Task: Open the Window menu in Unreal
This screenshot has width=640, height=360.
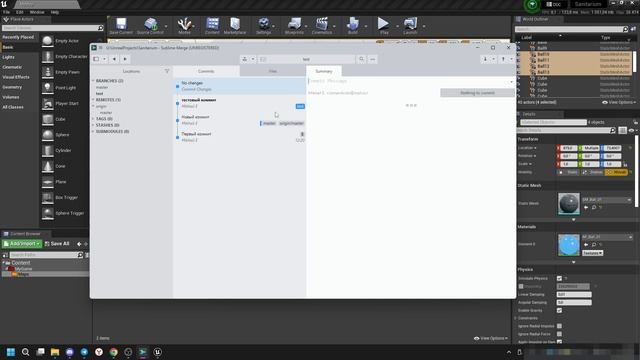Action: 37,12
